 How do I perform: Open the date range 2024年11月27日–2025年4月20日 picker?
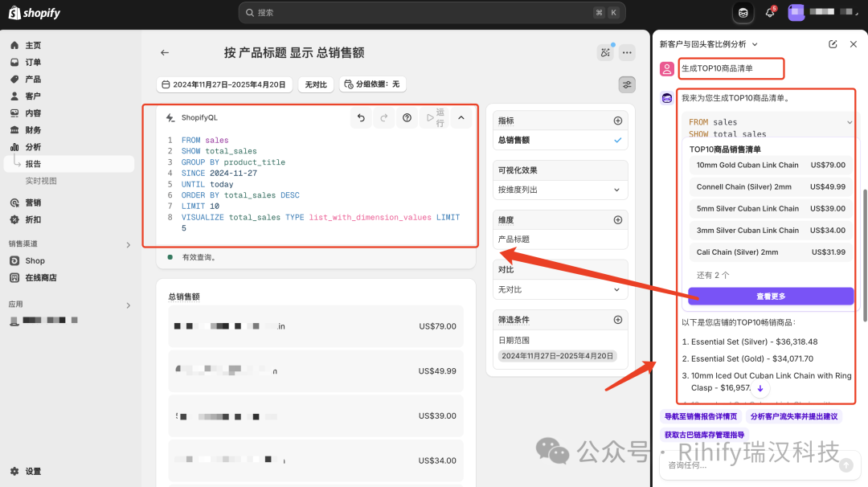[224, 84]
